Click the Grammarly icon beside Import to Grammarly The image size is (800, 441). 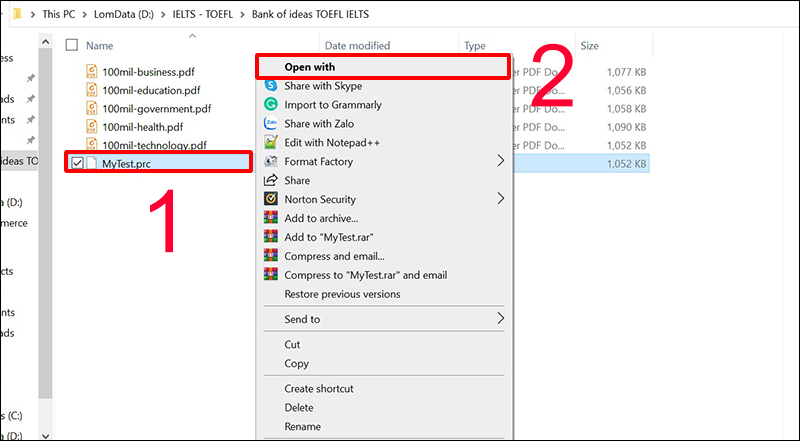pyautogui.click(x=270, y=105)
